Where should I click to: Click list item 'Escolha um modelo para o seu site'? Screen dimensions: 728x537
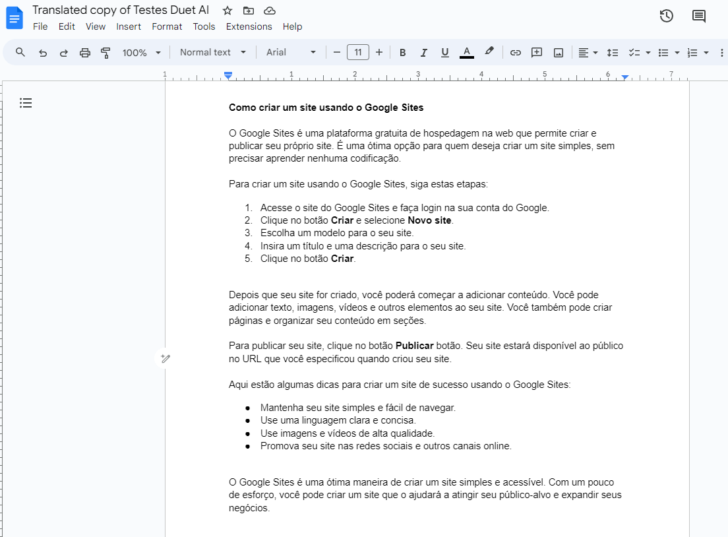[336, 233]
